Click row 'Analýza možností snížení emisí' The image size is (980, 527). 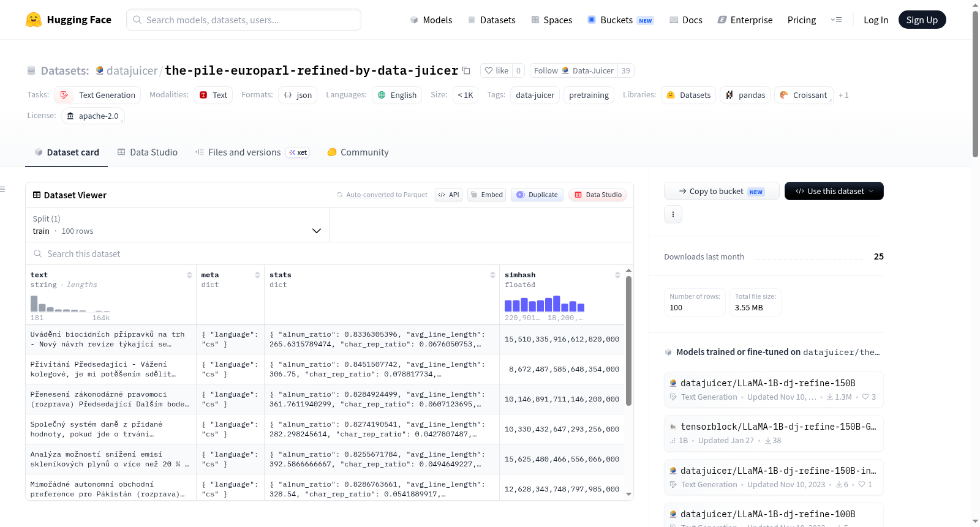point(325,459)
